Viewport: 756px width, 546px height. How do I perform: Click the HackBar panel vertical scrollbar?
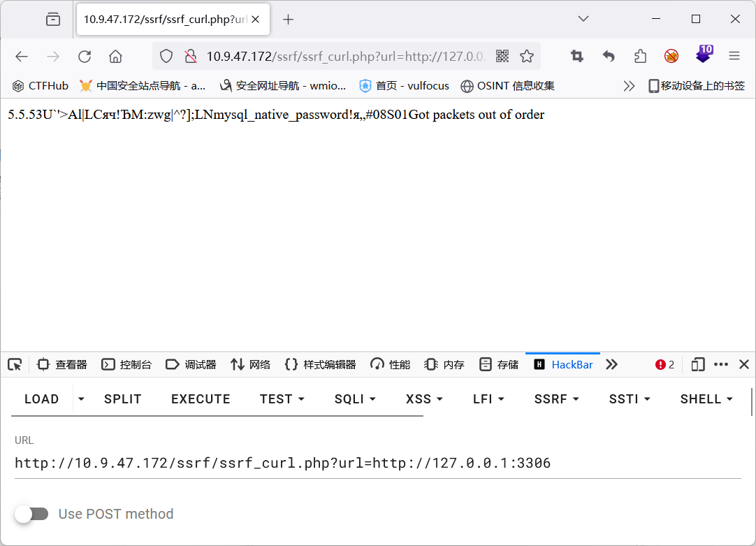click(x=752, y=401)
